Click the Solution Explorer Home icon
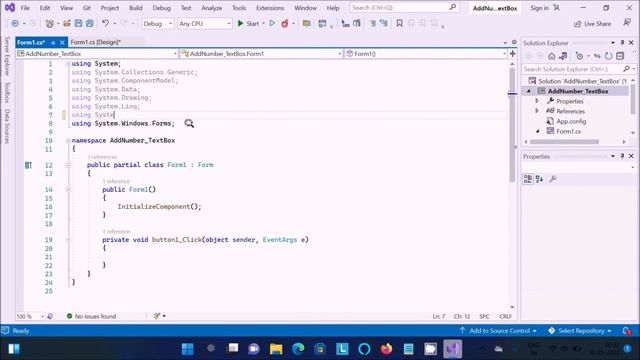This screenshot has width=640, height=360. tap(551, 56)
